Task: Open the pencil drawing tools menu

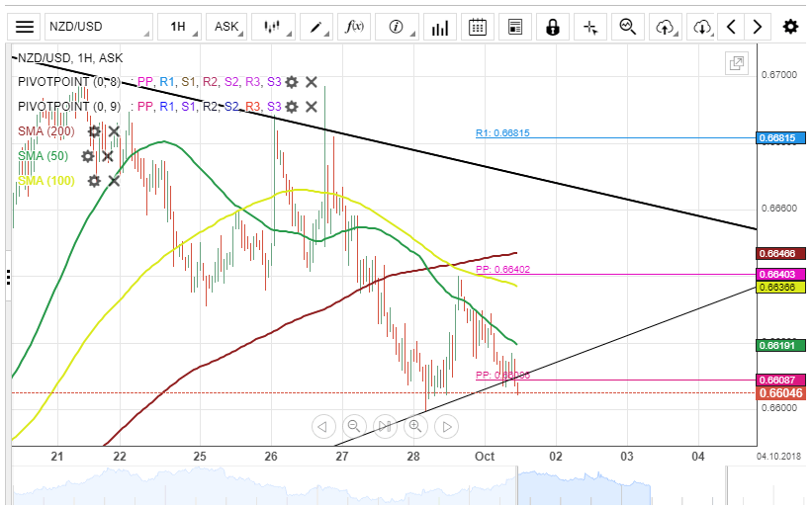Action: coord(316,27)
